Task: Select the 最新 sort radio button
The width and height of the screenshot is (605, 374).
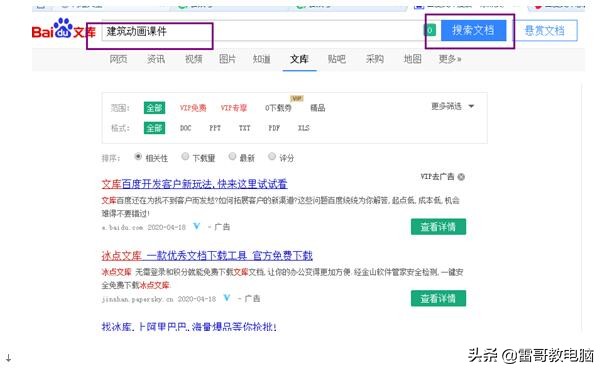Action: click(232, 156)
